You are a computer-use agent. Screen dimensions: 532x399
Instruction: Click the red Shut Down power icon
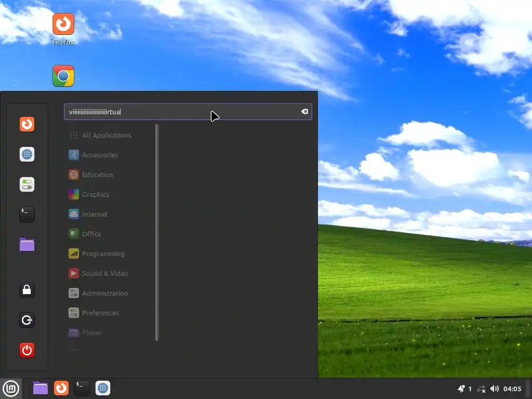[27, 350]
